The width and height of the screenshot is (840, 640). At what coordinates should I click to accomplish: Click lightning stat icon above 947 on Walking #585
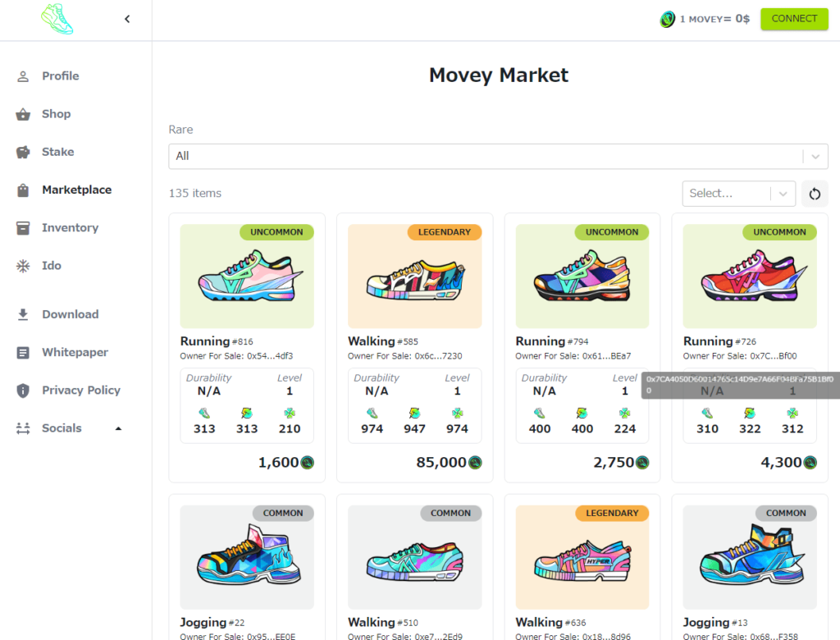click(x=414, y=414)
